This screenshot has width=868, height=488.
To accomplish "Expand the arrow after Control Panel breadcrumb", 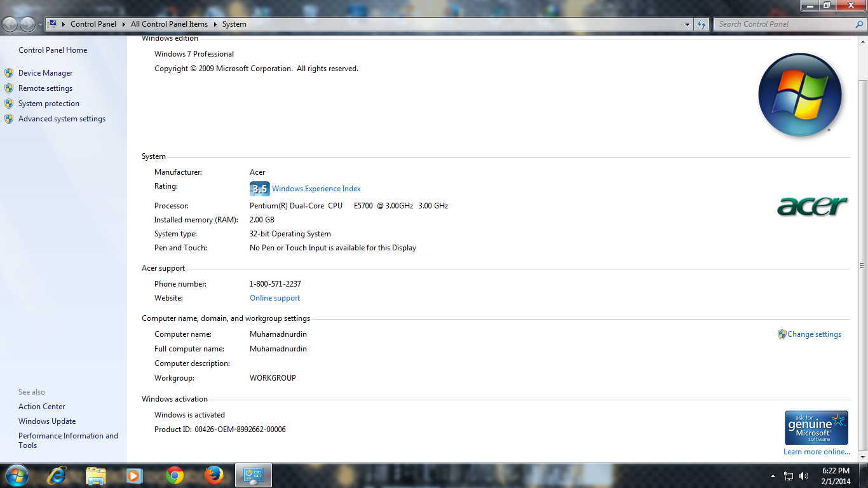I will (123, 24).
